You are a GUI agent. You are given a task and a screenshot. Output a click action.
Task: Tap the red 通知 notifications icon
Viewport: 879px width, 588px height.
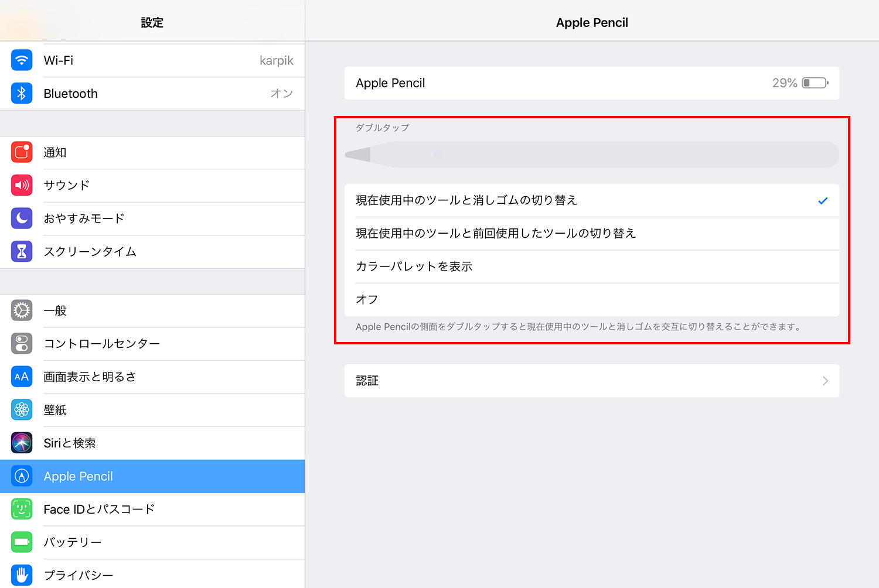click(22, 152)
